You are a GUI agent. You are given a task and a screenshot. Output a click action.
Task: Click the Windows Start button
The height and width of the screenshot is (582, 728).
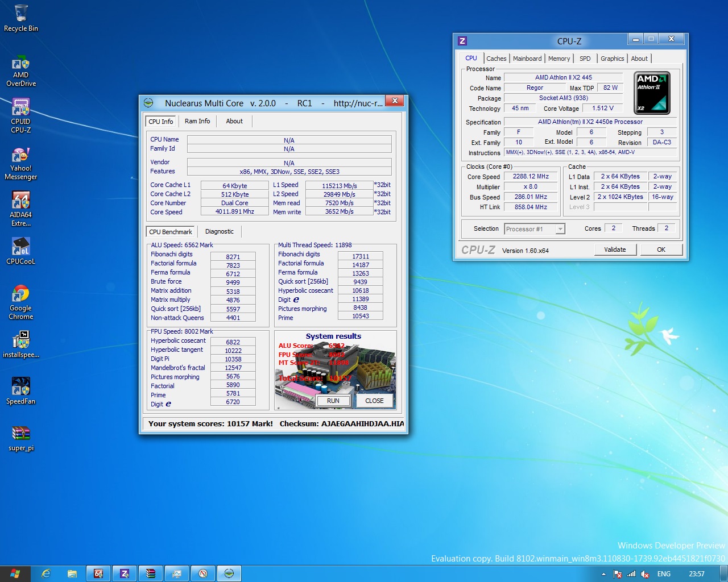point(15,573)
